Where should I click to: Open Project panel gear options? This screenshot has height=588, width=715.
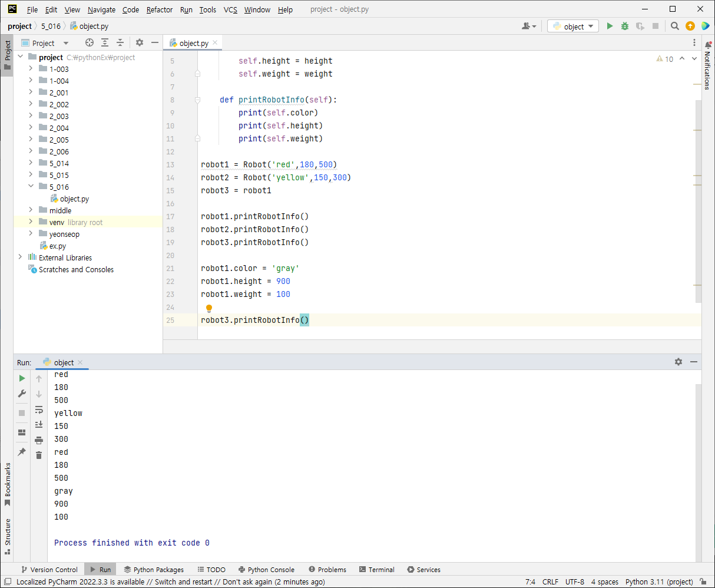(x=140, y=42)
